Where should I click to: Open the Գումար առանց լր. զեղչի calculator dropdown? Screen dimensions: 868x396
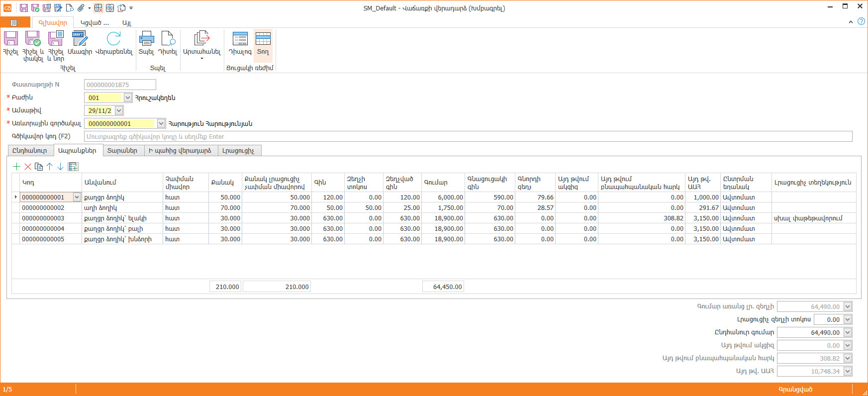click(x=848, y=306)
